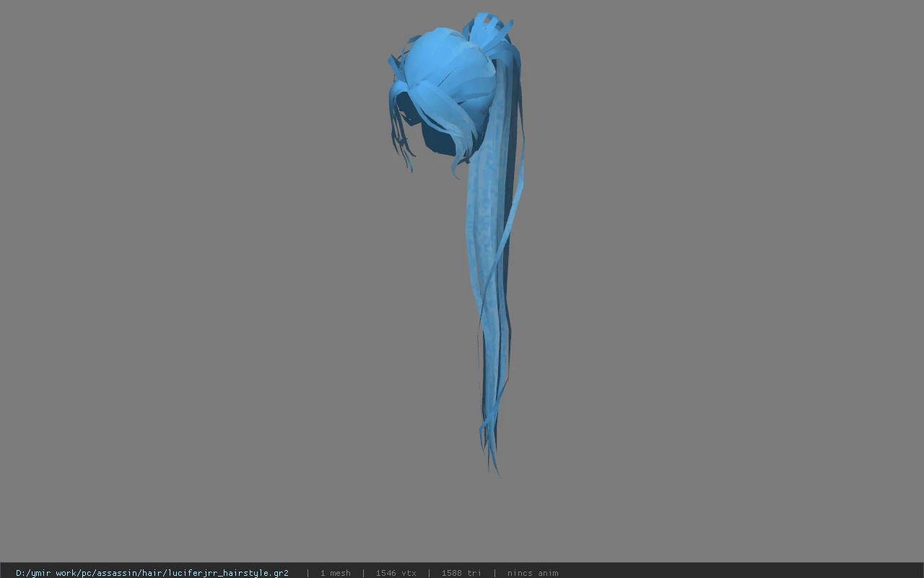
Task: Click the '1588 tri' triangle count
Action: pos(461,573)
